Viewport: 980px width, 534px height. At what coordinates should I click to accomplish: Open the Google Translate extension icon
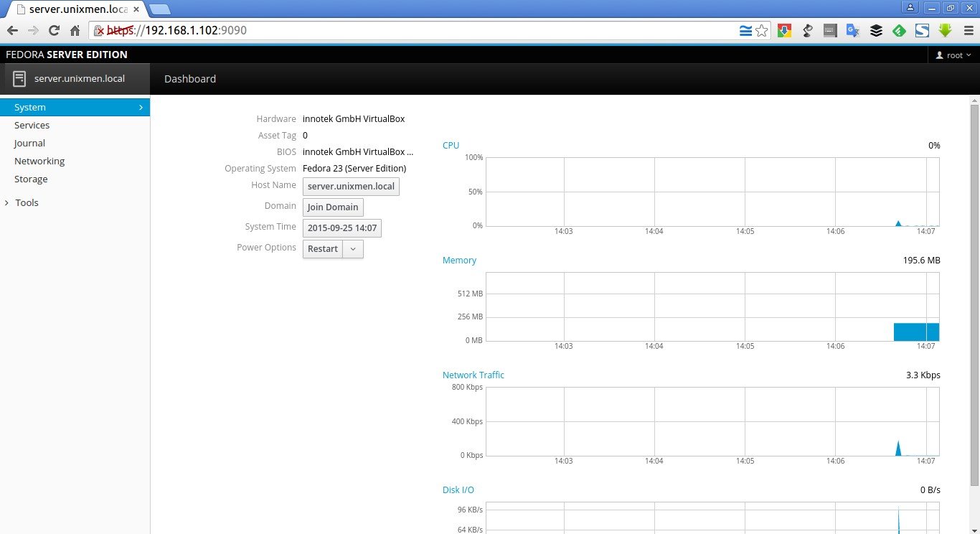point(853,31)
